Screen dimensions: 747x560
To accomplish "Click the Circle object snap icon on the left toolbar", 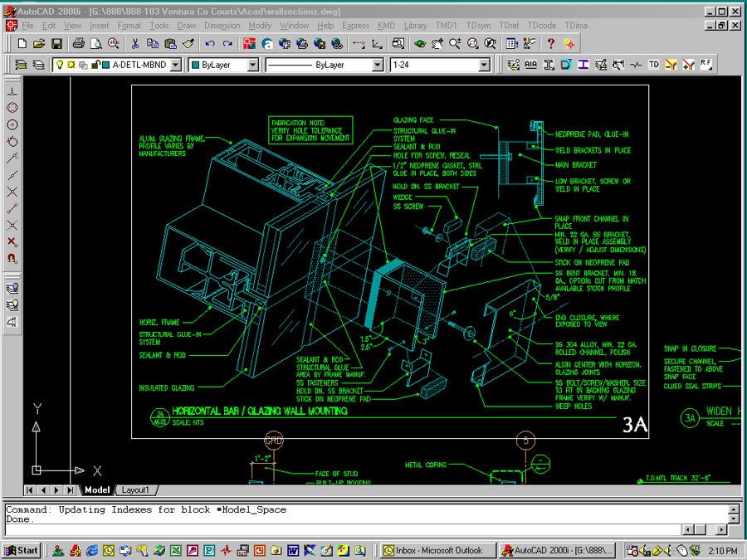I will click(x=12, y=124).
